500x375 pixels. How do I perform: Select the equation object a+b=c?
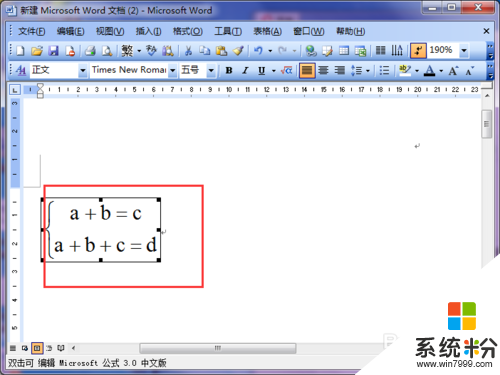click(101, 230)
